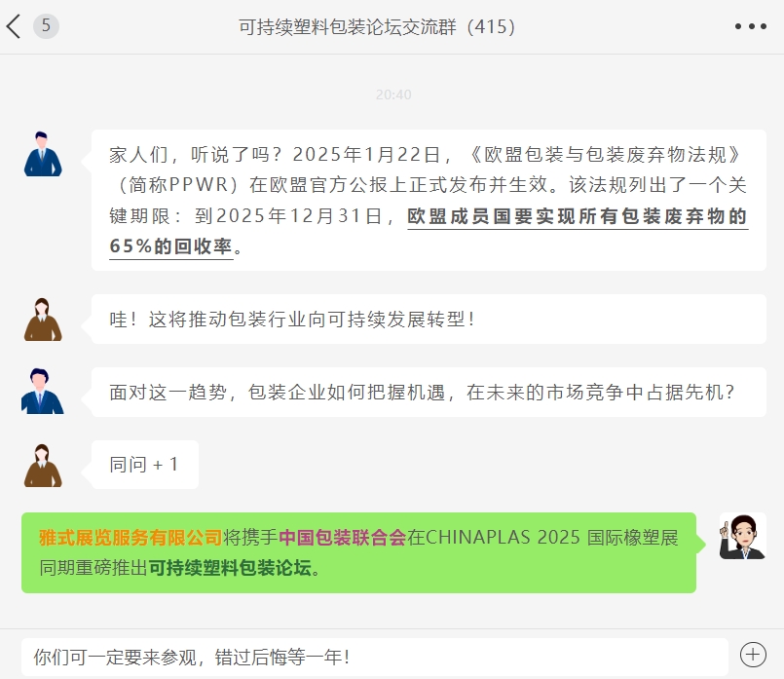
Task: Click the 中国包装联合会 highlighted text
Action: 343,538
